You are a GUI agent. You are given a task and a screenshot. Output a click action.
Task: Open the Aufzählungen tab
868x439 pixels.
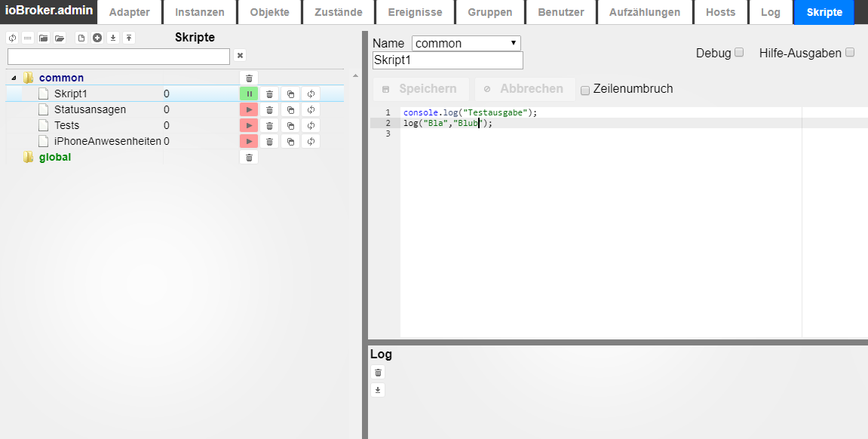[645, 12]
